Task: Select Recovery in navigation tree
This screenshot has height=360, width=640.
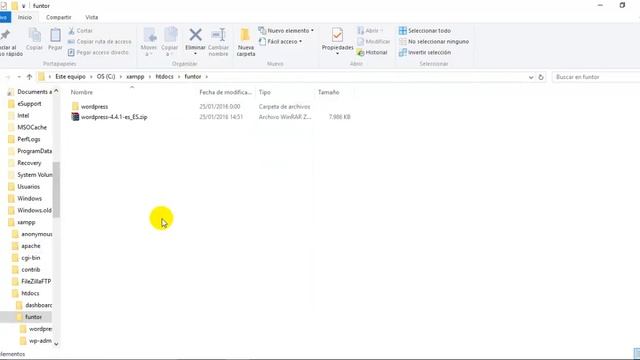Action: point(29,163)
